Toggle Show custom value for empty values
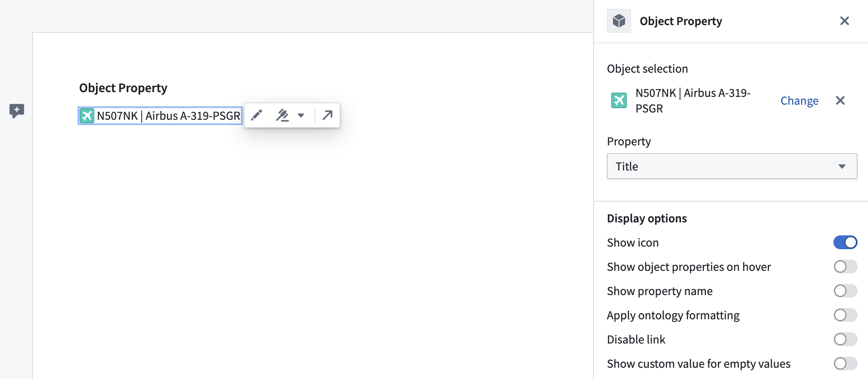The image size is (868, 379). [845, 363]
